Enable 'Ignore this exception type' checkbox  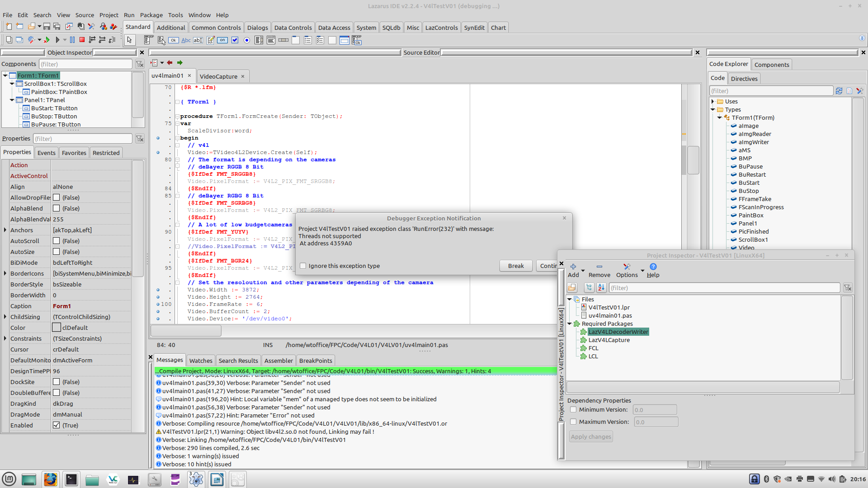(303, 266)
